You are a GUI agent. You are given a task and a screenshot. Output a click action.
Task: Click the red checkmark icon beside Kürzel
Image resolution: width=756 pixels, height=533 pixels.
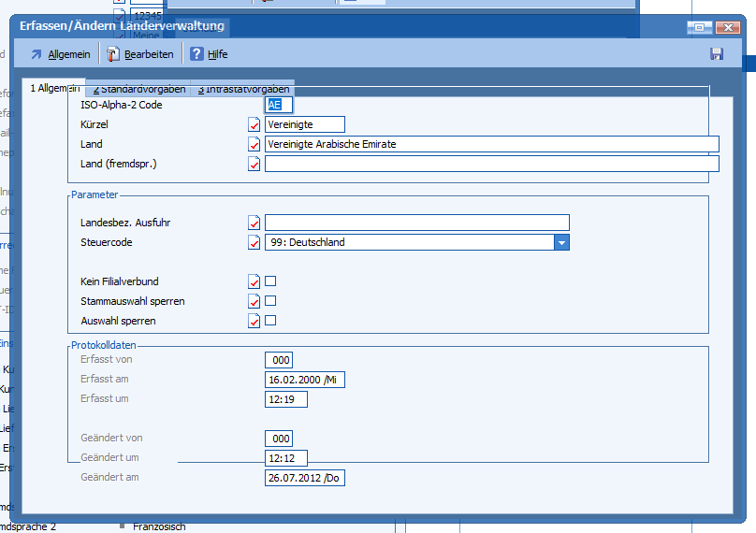[254, 124]
